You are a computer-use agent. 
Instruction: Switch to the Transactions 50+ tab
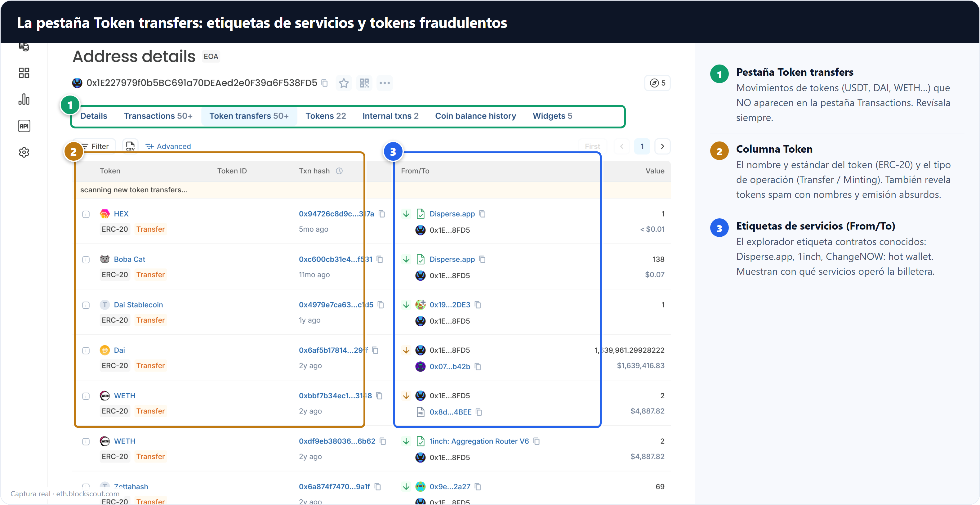(158, 116)
